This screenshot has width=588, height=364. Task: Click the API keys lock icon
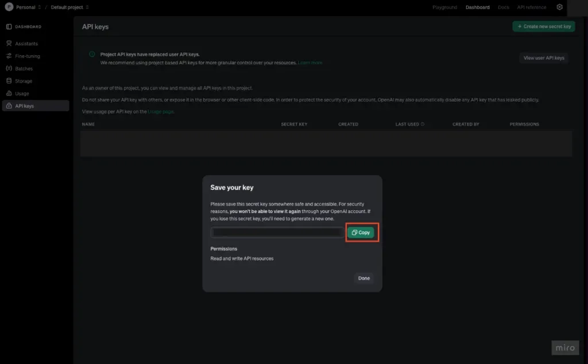click(9, 106)
